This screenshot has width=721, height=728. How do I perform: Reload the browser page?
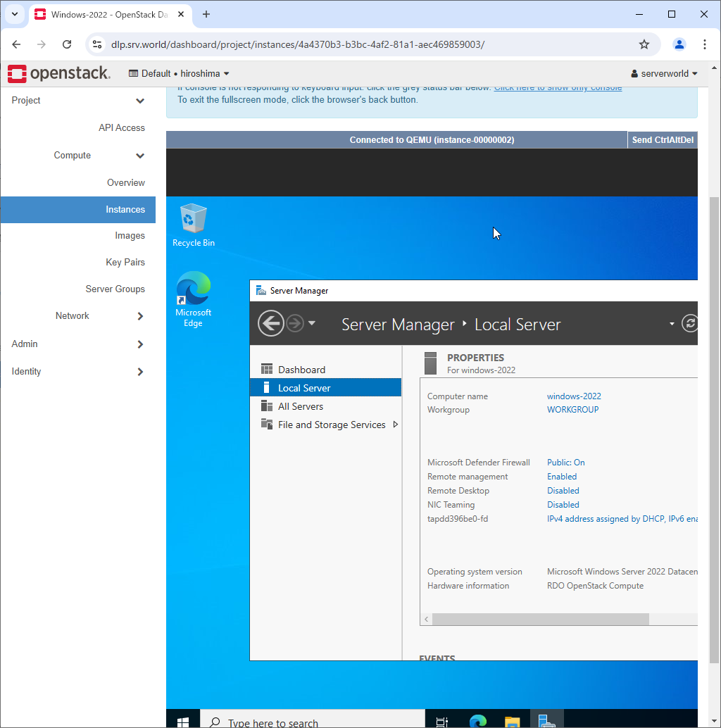67,44
